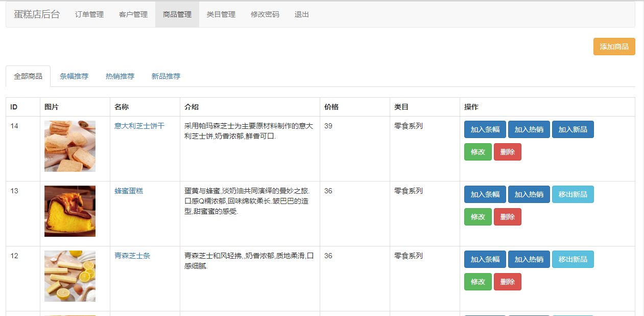Click the 添加商品 button
Viewport: 644px width, 316px height.
tap(614, 47)
